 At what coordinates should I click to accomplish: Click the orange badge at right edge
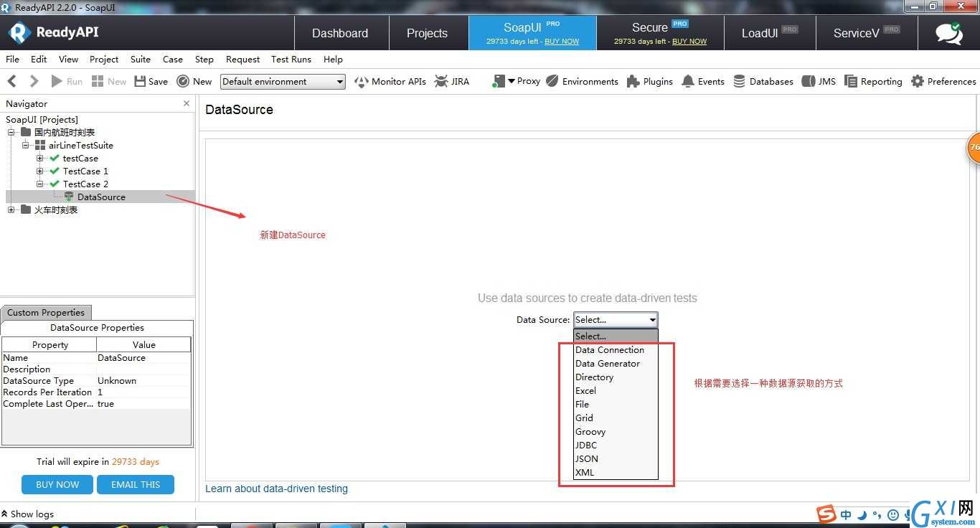click(x=974, y=147)
